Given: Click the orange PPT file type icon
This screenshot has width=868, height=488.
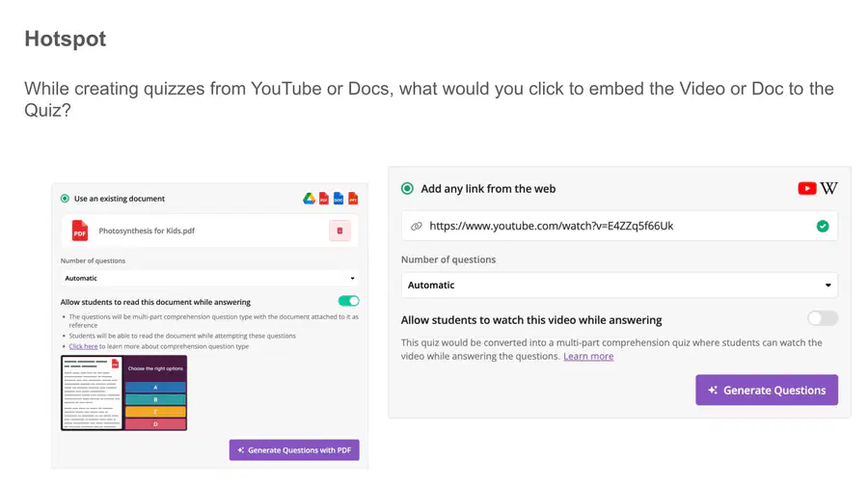Looking at the screenshot, I should (353, 199).
